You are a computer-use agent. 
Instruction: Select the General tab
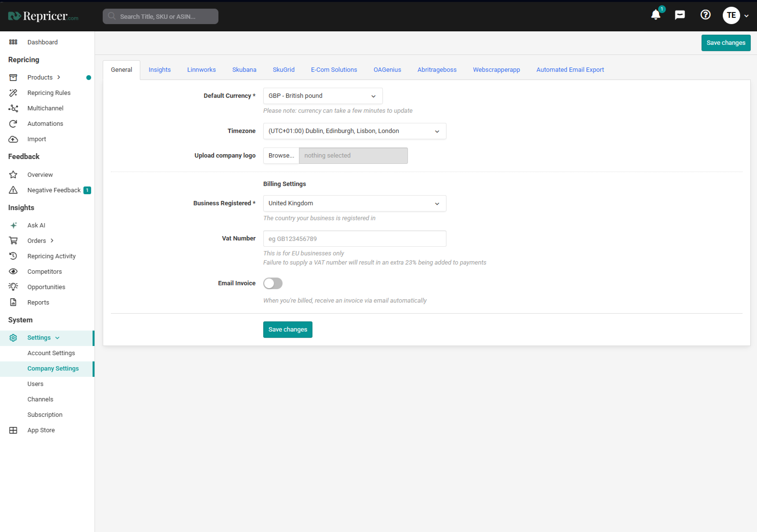[121, 70]
